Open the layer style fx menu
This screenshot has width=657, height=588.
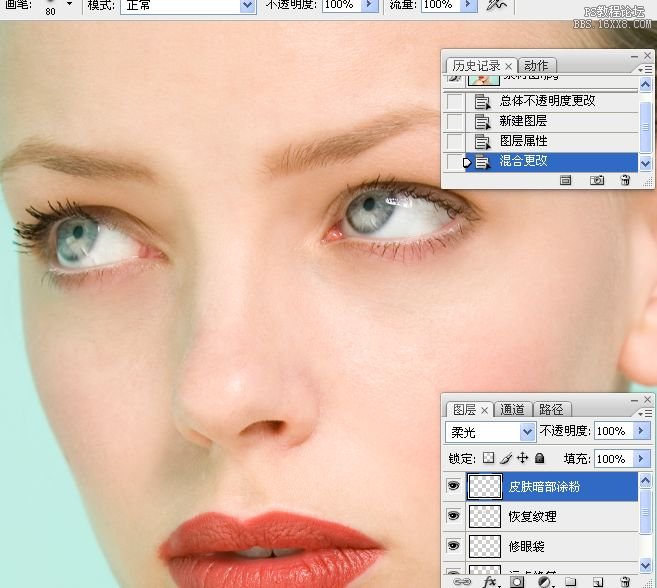(x=490, y=582)
